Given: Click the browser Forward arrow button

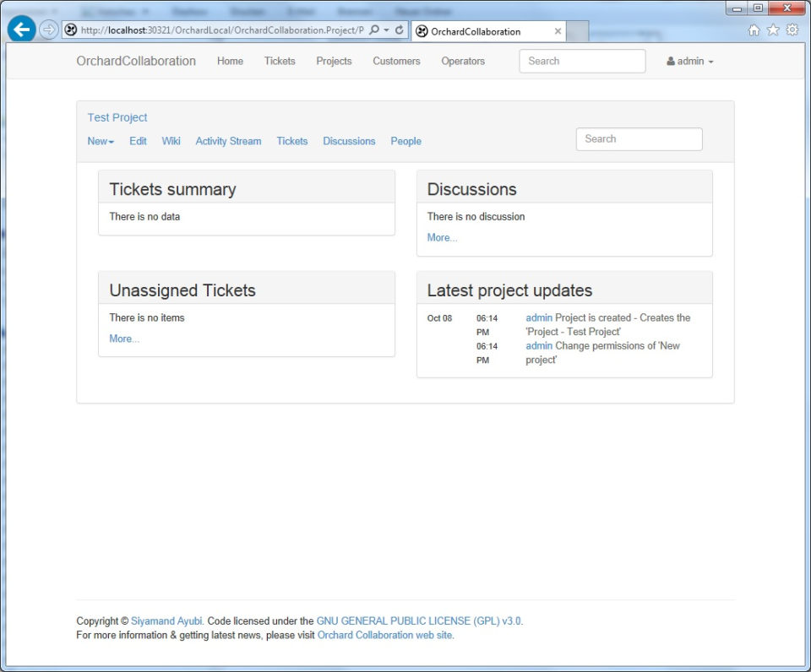Looking at the screenshot, I should click(x=49, y=30).
